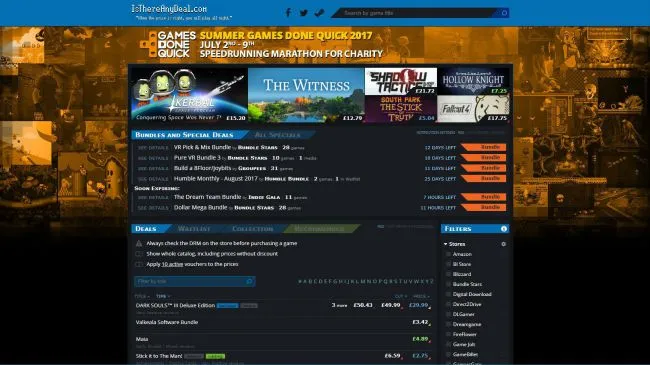Click the search magnifier button in header
This screenshot has width=650, height=365.
click(x=504, y=13)
